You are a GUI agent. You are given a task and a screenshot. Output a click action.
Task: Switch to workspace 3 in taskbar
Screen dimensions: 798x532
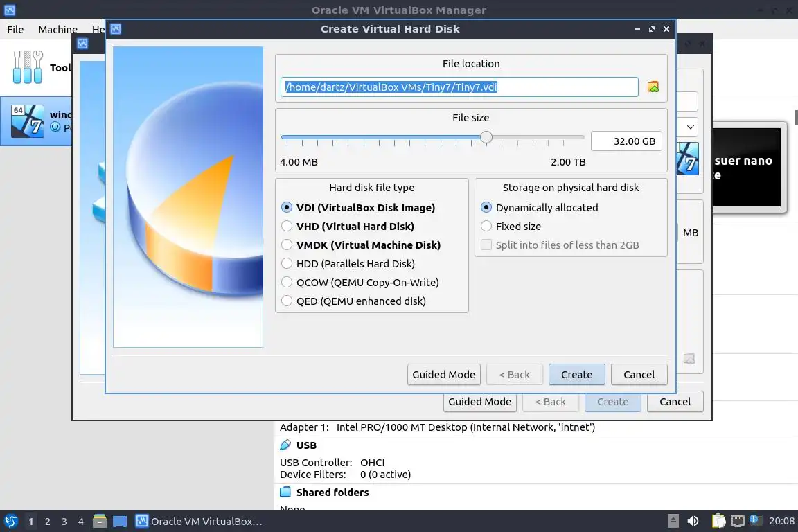coord(64,521)
